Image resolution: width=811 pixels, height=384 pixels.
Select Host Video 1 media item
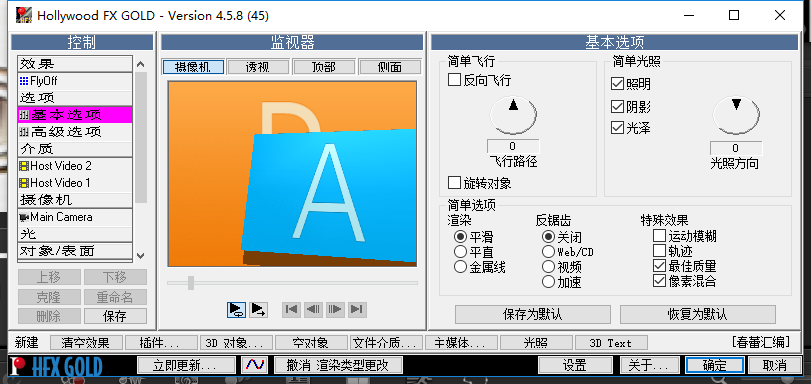[x=75, y=183]
